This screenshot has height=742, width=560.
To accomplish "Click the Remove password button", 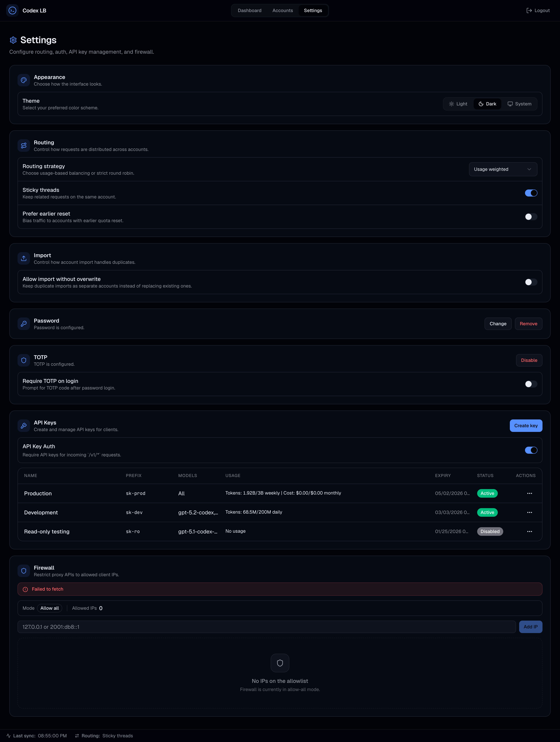I will (528, 324).
